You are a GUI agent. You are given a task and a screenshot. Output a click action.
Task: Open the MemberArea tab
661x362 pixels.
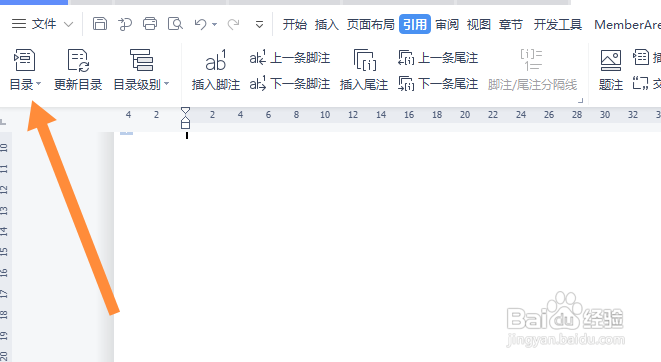tap(627, 25)
